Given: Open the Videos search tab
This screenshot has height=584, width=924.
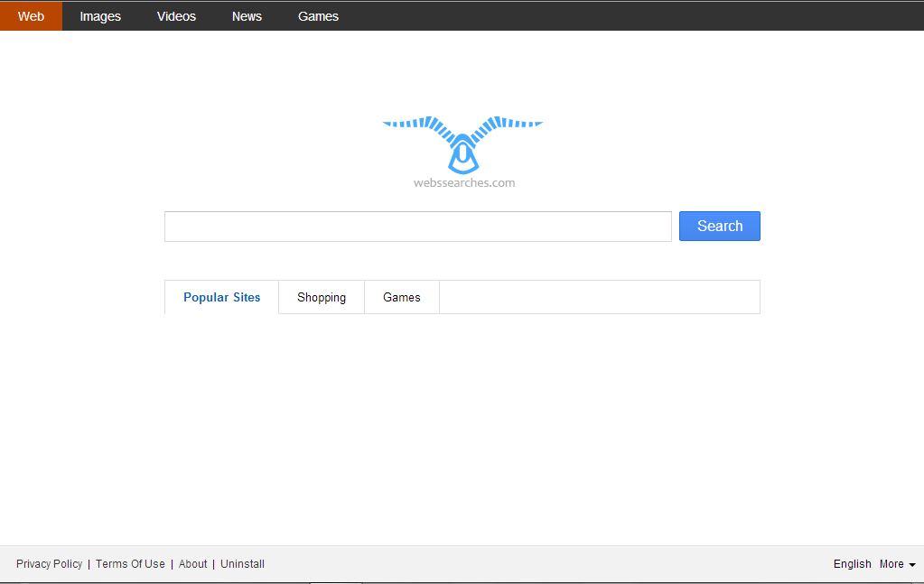Looking at the screenshot, I should click(176, 16).
